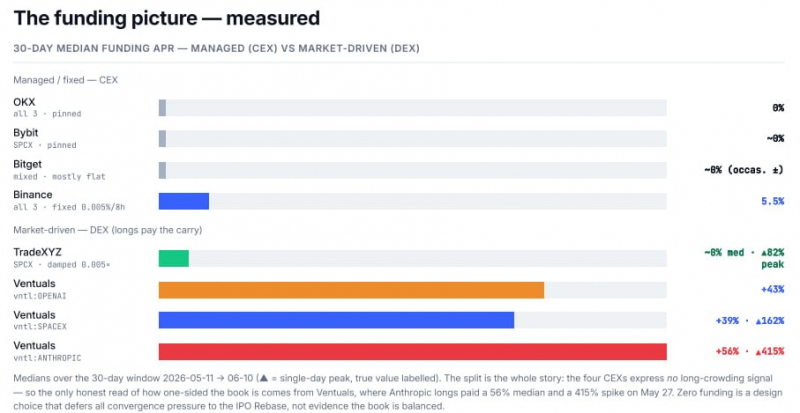
Task: Click the 'Managed / fixed — CEX' section heading
Action: 66,80
